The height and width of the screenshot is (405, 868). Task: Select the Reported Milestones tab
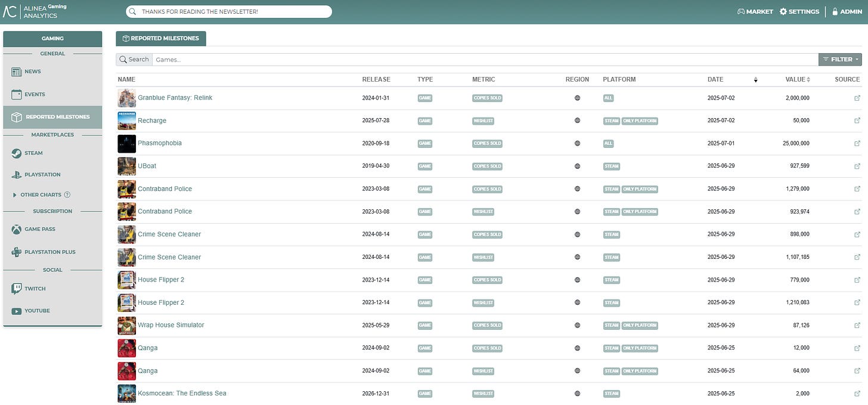161,39
